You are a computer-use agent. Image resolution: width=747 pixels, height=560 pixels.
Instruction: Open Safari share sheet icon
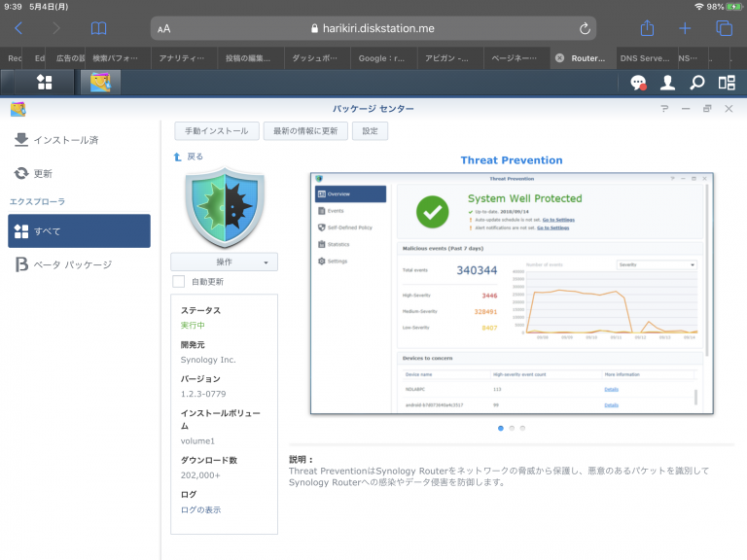click(x=647, y=27)
